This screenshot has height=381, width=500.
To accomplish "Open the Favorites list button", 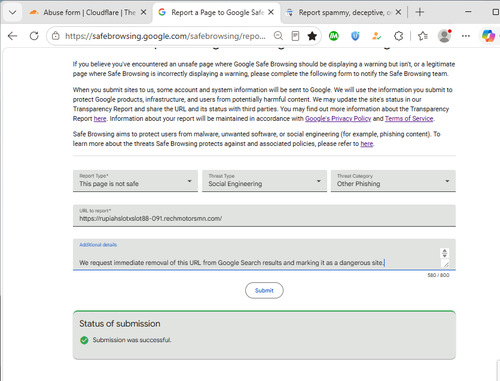I will (423, 36).
